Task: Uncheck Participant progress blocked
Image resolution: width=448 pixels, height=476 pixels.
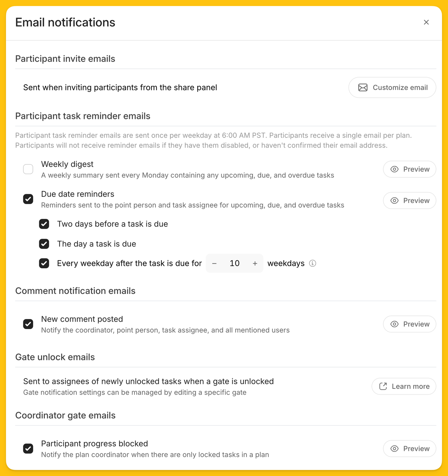Action: pos(28,449)
